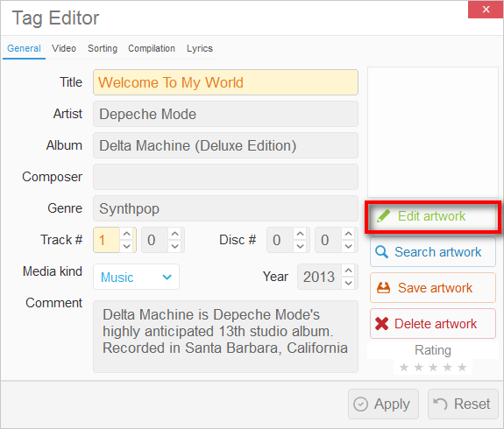Viewport: 504px width, 429px height.
Task: Click the Search artwork button
Action: click(433, 252)
